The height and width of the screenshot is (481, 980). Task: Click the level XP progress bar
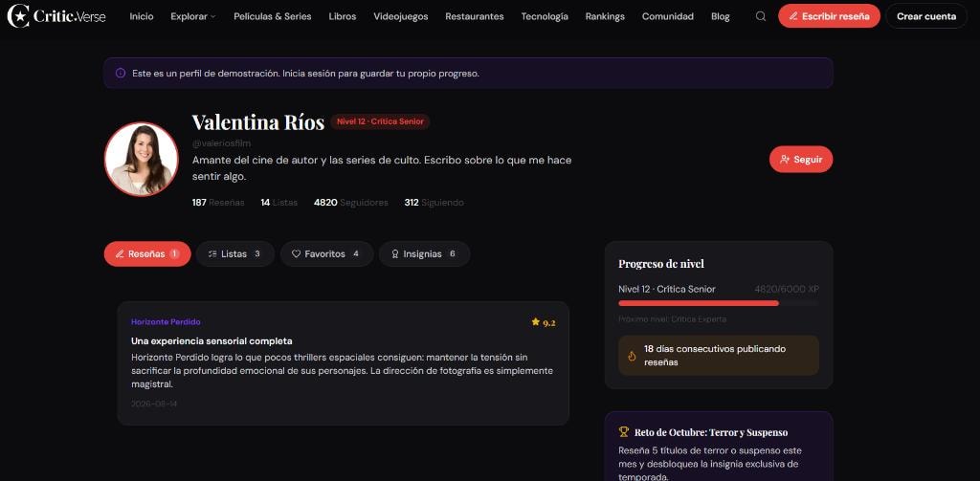[718, 303]
